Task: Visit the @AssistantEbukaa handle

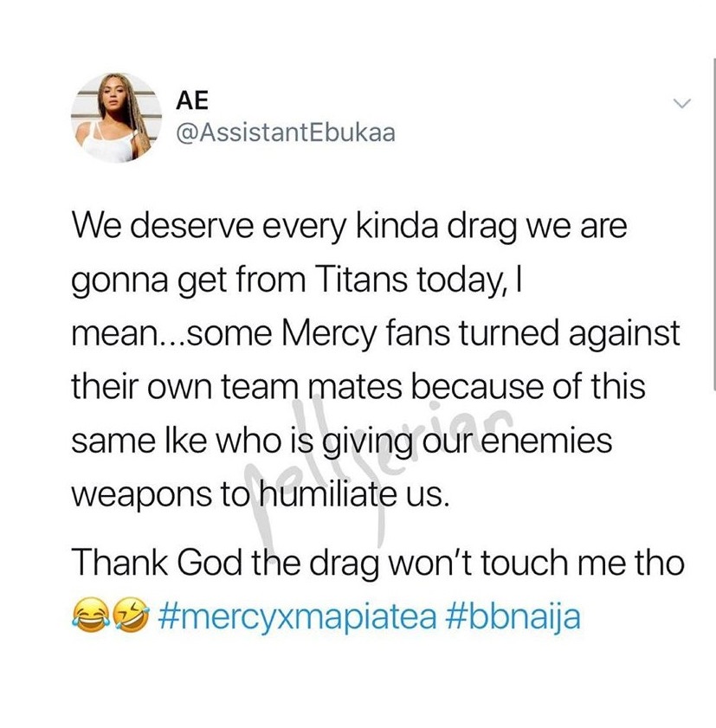Action: 286,133
